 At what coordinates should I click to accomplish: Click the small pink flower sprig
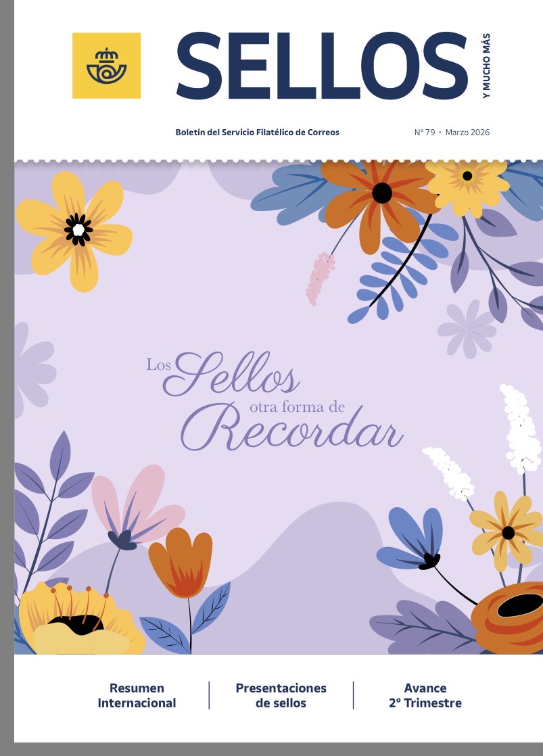[321, 279]
